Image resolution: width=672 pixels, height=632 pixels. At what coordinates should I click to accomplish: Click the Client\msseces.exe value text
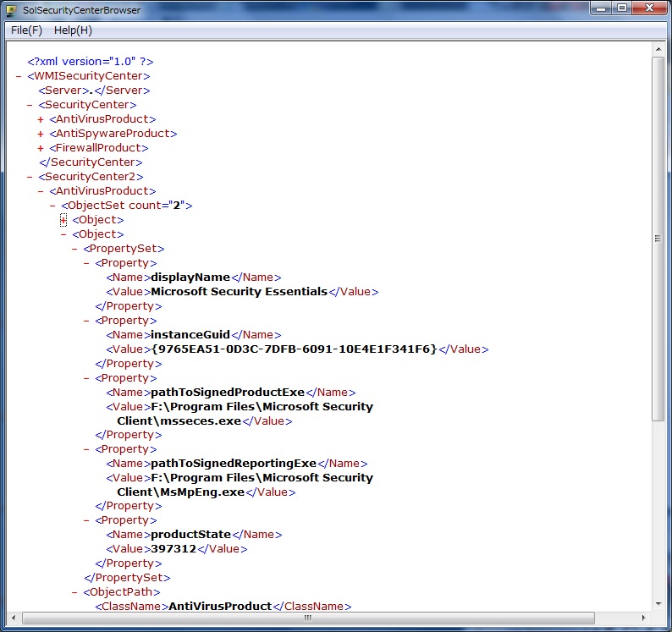(x=179, y=421)
